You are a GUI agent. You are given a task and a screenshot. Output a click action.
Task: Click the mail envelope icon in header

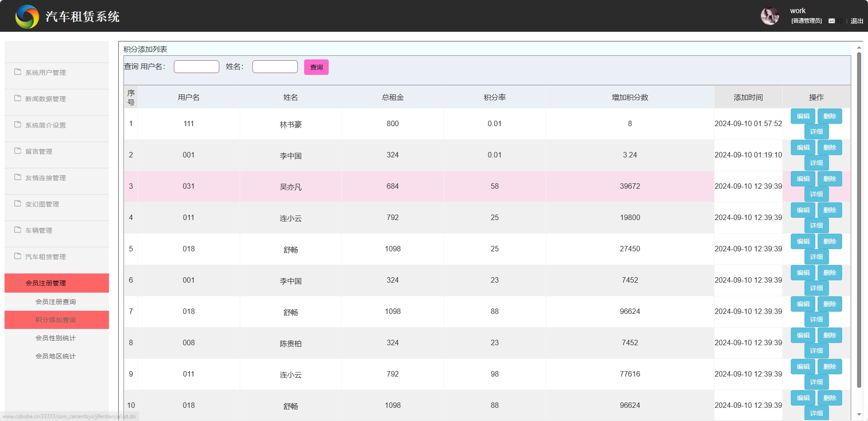click(x=831, y=21)
